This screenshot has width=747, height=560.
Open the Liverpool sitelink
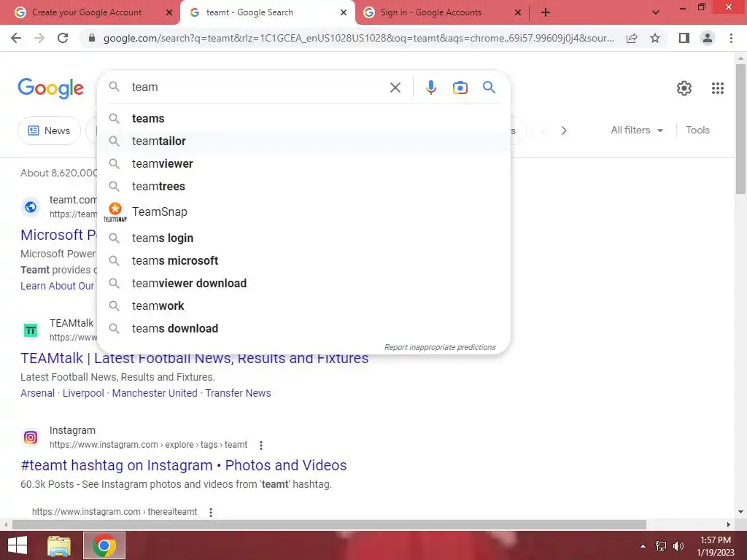point(83,393)
